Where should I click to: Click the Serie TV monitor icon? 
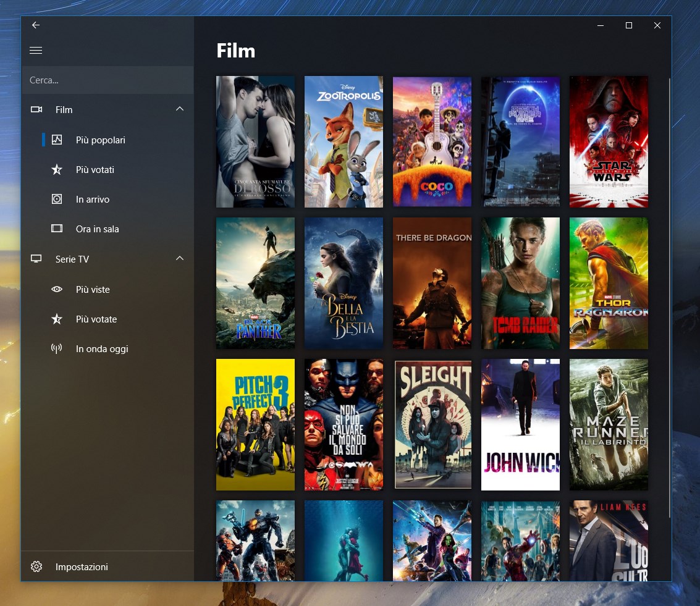click(36, 259)
